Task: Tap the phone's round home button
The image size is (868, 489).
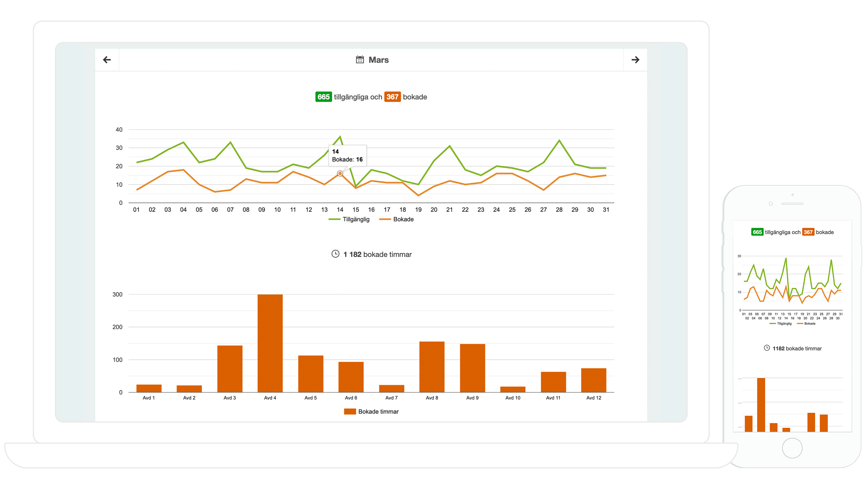Action: (792, 448)
